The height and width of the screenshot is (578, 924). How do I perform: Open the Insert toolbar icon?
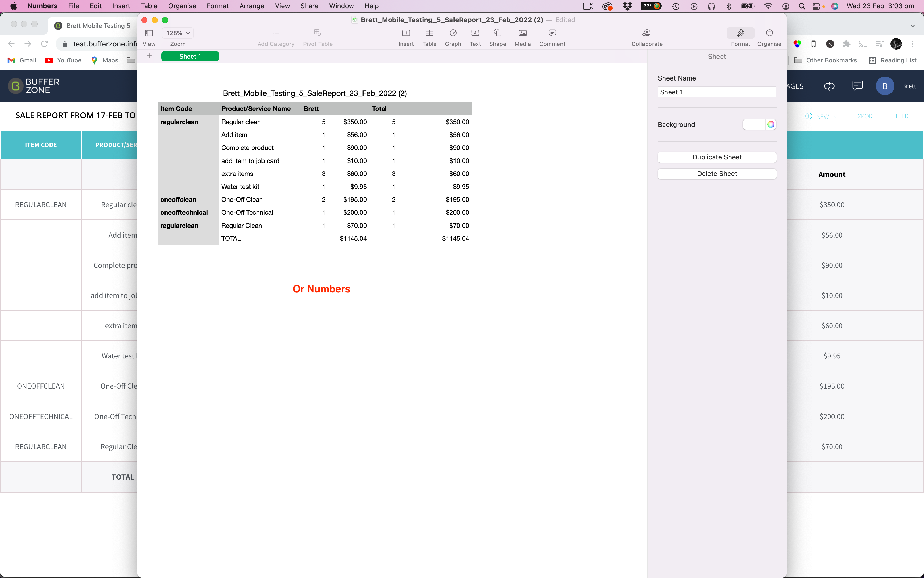[x=406, y=33]
